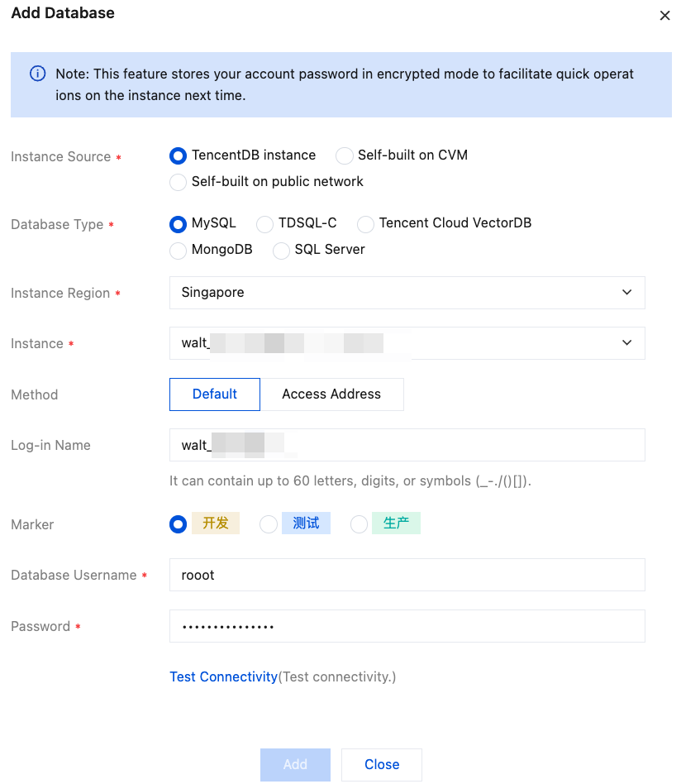Choose Self-built on public network source
The height and width of the screenshot is (784, 681).
178,182
